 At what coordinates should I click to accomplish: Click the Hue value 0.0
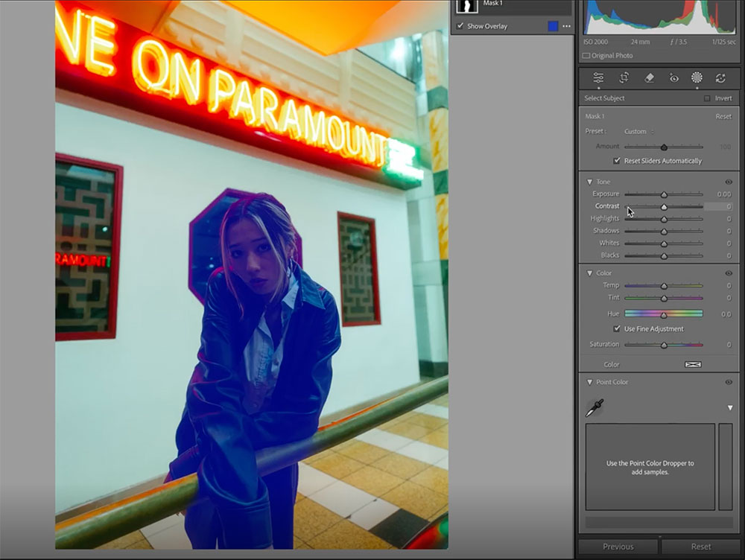pos(726,314)
